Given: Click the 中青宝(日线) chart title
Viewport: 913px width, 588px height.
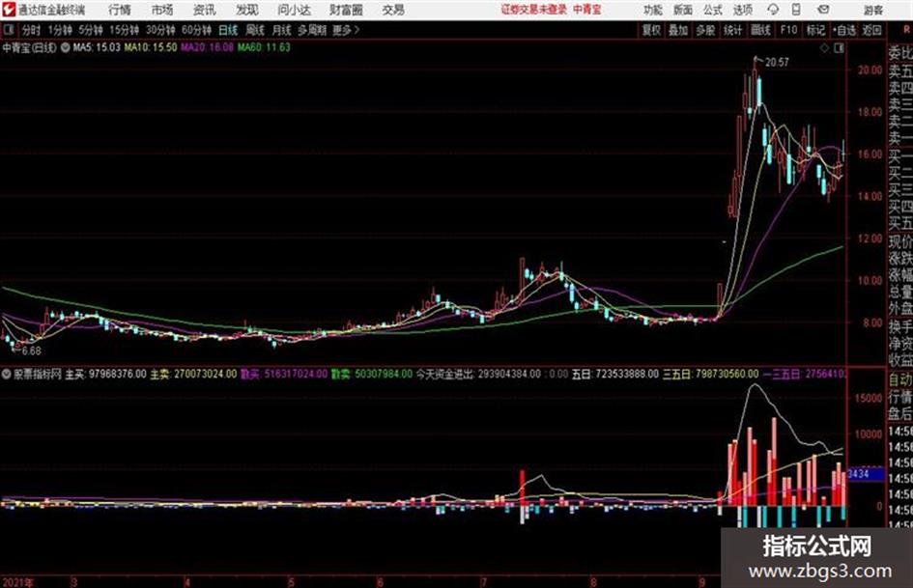Looking at the screenshot, I should pos(30,47).
